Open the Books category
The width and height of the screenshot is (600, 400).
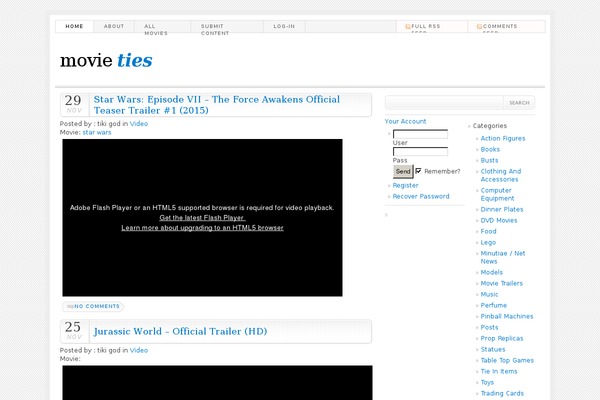490,150
